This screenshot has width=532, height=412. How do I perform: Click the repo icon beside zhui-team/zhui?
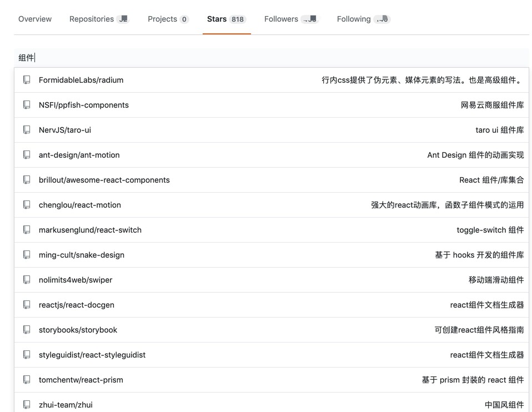pyautogui.click(x=27, y=405)
